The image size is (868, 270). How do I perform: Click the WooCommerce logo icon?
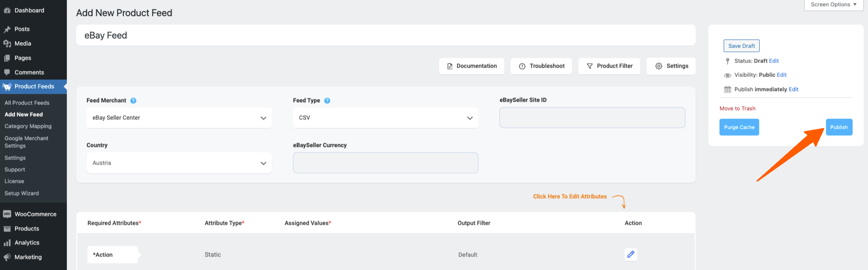click(7, 214)
